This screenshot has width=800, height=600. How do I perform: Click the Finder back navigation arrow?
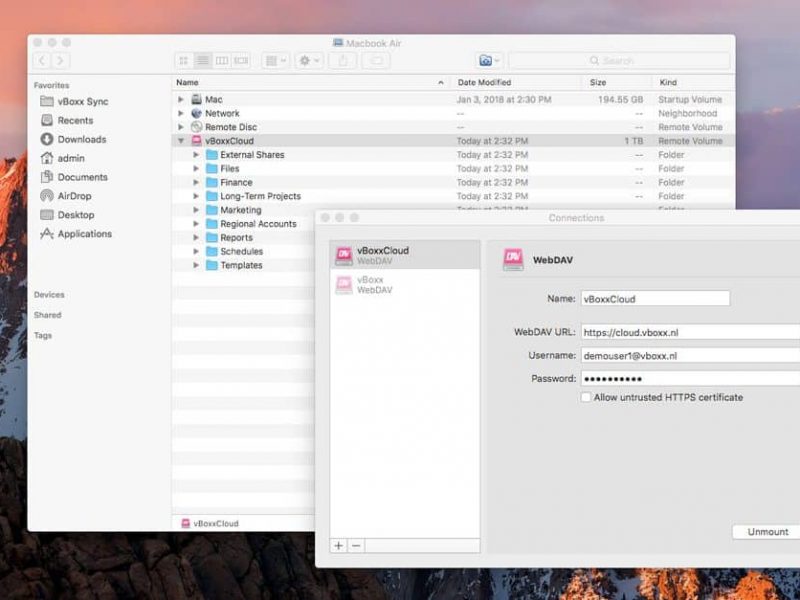[43, 61]
